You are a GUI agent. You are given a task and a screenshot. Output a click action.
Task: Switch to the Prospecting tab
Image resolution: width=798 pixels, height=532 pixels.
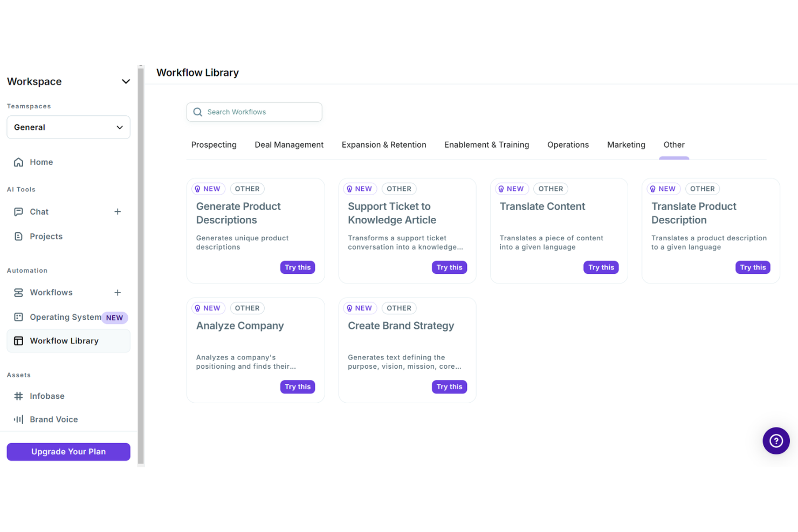[x=214, y=144]
